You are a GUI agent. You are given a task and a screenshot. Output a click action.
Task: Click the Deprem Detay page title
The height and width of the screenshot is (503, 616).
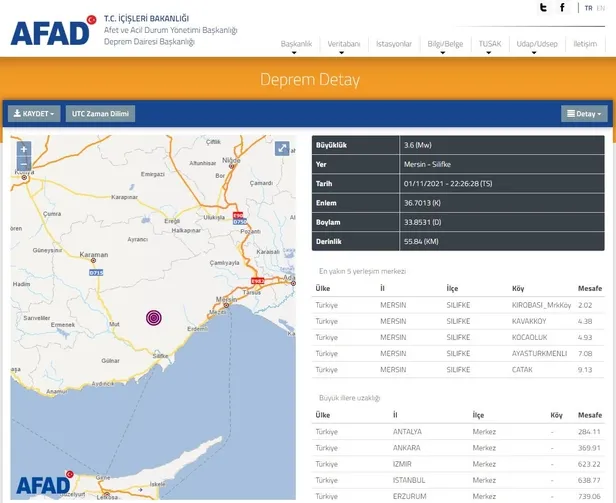point(310,80)
